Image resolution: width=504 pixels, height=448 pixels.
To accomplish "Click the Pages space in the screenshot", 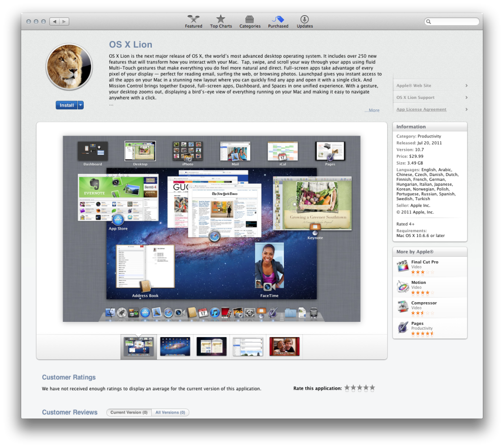I will pyautogui.click(x=330, y=151).
